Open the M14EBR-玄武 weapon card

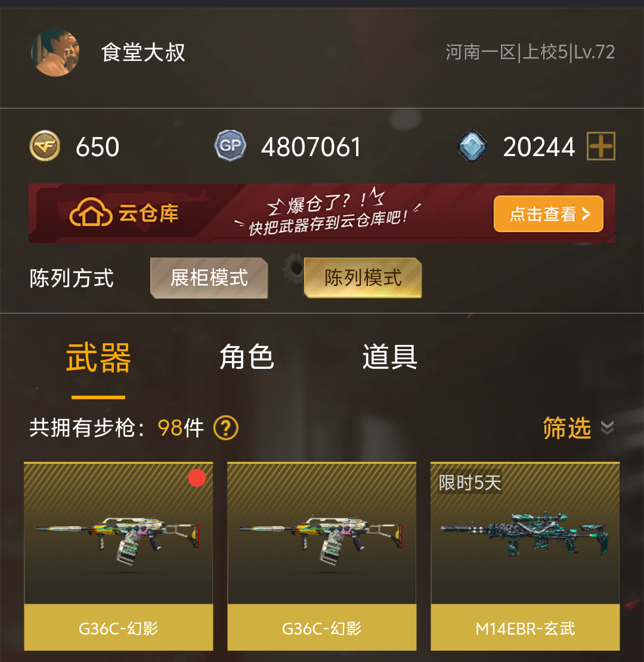point(525,557)
